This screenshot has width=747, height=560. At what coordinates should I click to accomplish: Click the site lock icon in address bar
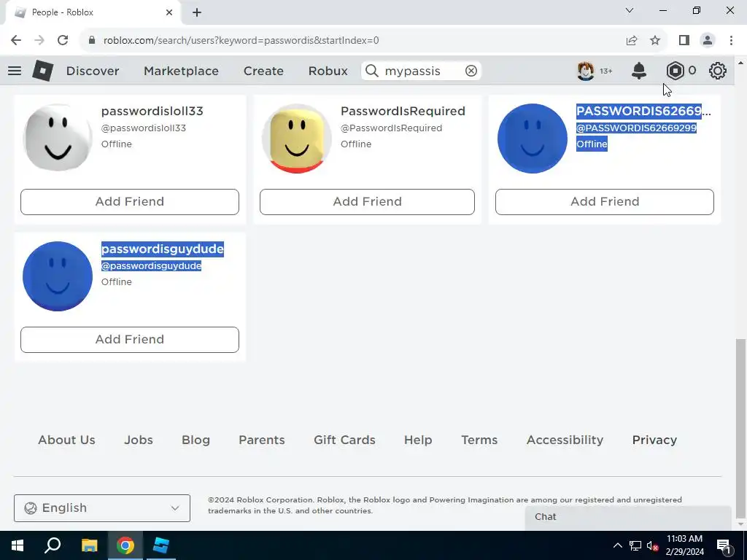(x=92, y=40)
